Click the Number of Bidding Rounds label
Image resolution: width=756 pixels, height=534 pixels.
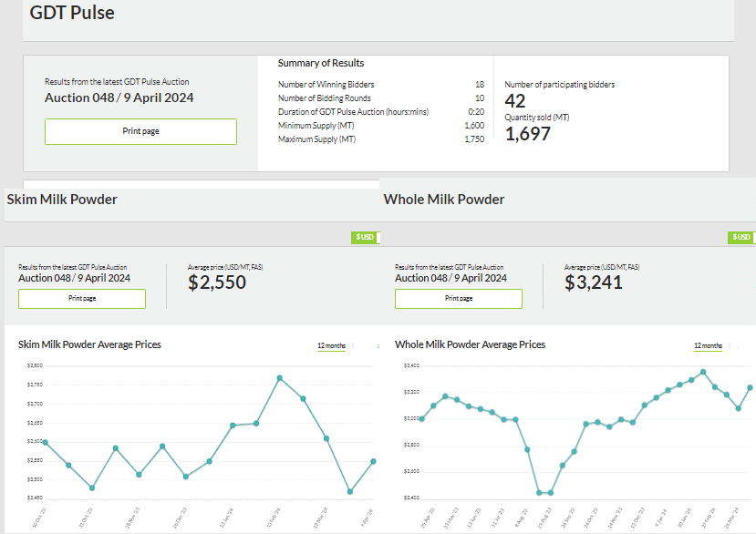click(325, 98)
